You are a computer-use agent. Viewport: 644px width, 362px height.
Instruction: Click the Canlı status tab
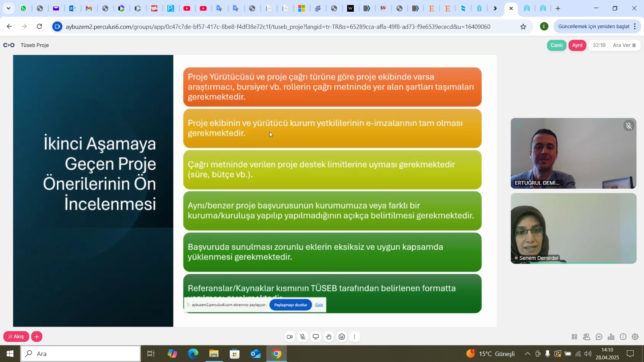(x=556, y=45)
